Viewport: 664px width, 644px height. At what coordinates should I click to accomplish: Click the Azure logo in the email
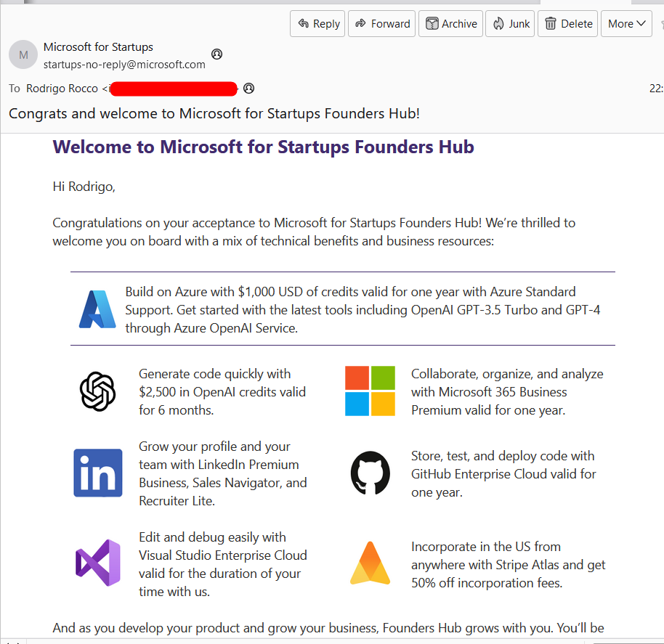[97, 309]
